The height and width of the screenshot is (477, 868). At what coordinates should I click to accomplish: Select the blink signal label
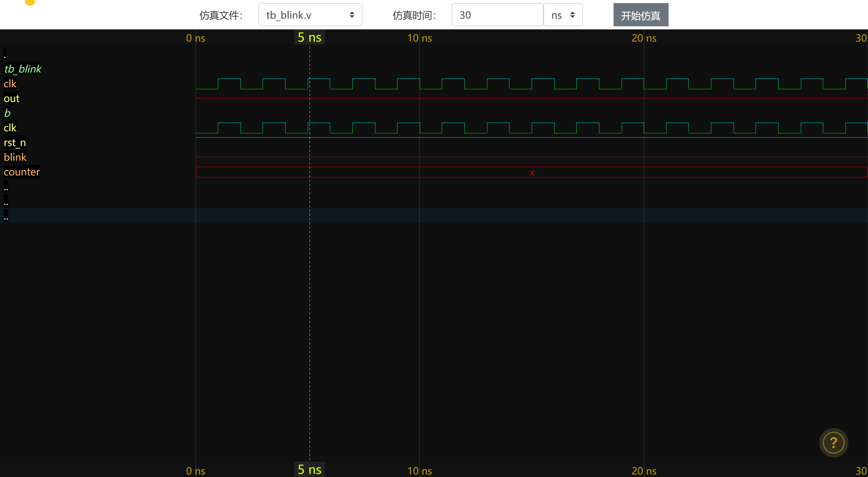[x=15, y=157]
